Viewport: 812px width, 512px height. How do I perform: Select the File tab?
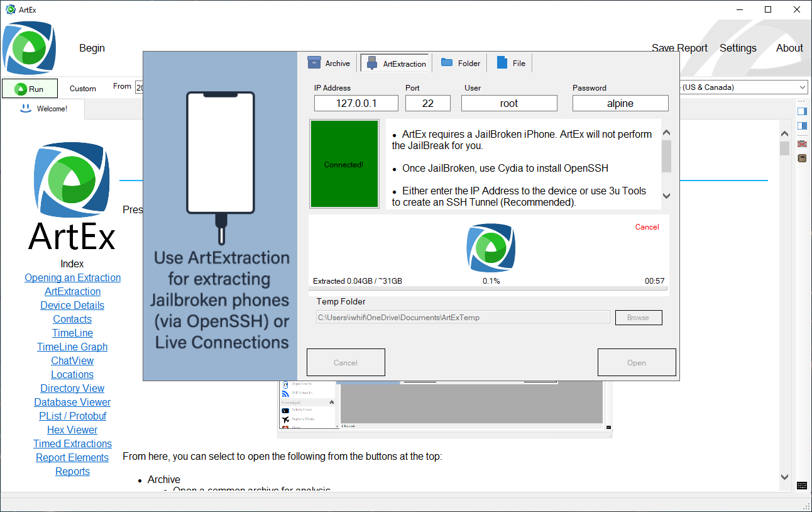click(511, 63)
